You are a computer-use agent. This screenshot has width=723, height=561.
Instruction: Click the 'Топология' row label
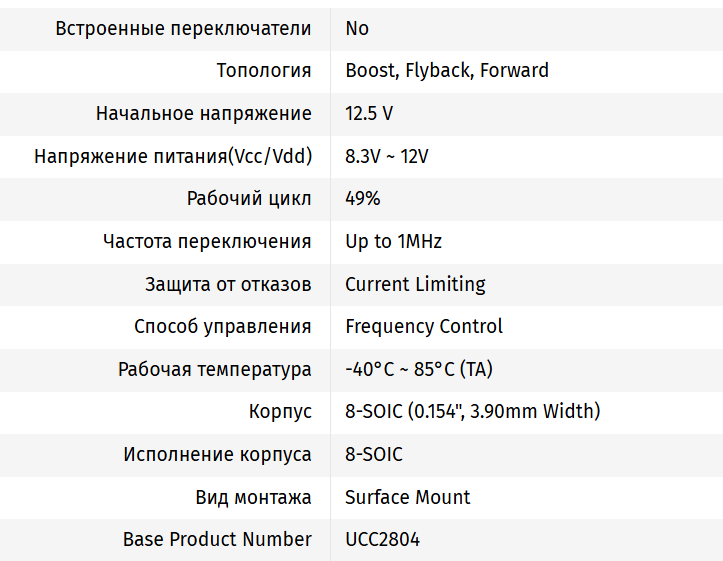264,71
